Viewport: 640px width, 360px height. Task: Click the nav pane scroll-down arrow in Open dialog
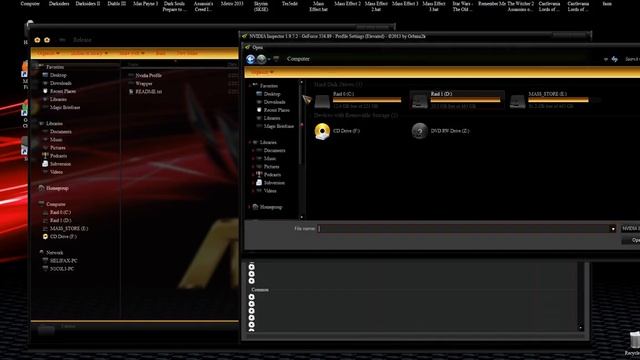pos(302,218)
